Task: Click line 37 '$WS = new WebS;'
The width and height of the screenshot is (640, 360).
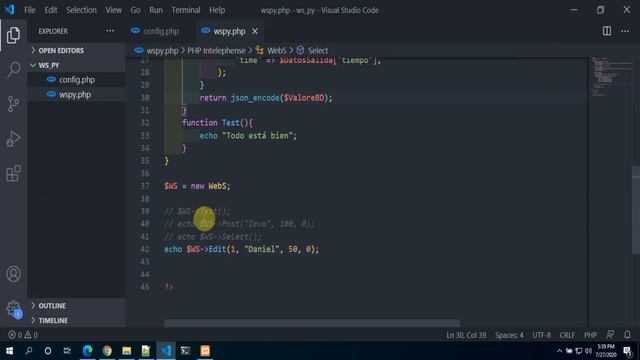Action: (x=197, y=186)
